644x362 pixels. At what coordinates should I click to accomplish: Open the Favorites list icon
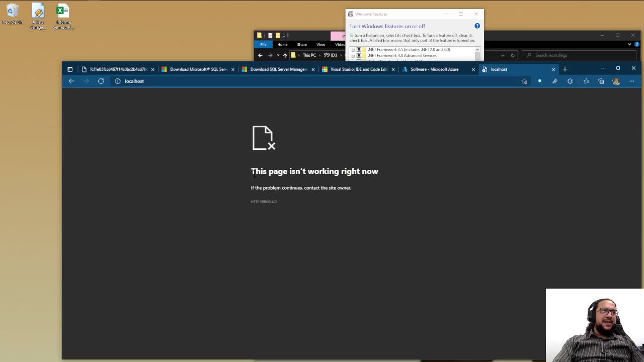586,81
